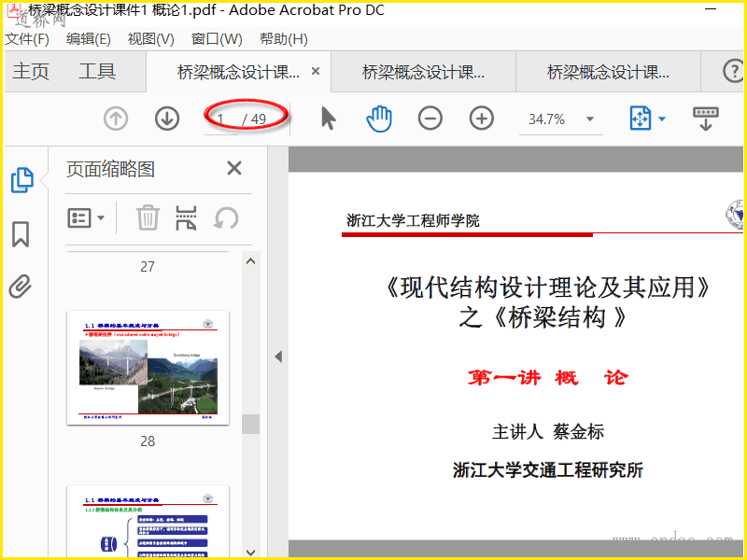This screenshot has width=747, height=560.
Task: Open thumbnail options menu icon
Action: pos(86,218)
